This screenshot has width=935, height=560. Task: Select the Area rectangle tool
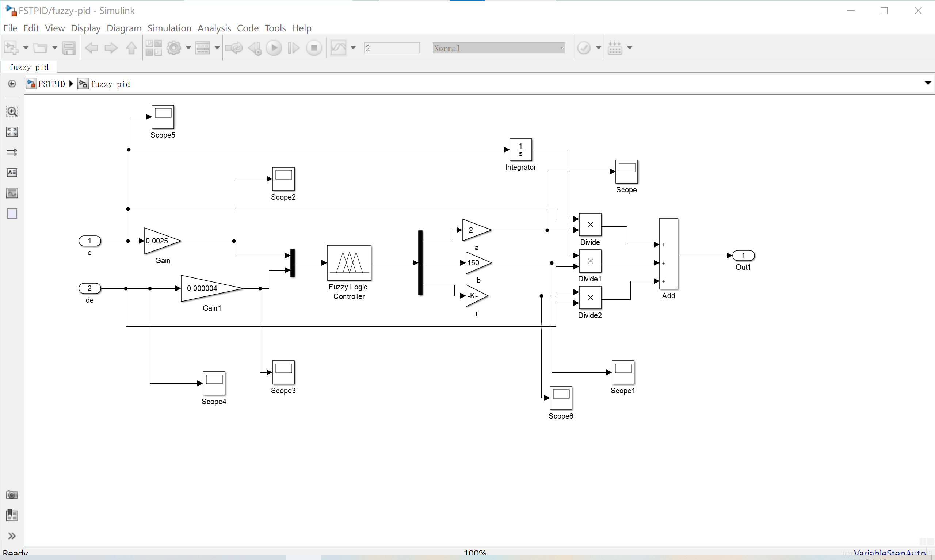(x=12, y=214)
